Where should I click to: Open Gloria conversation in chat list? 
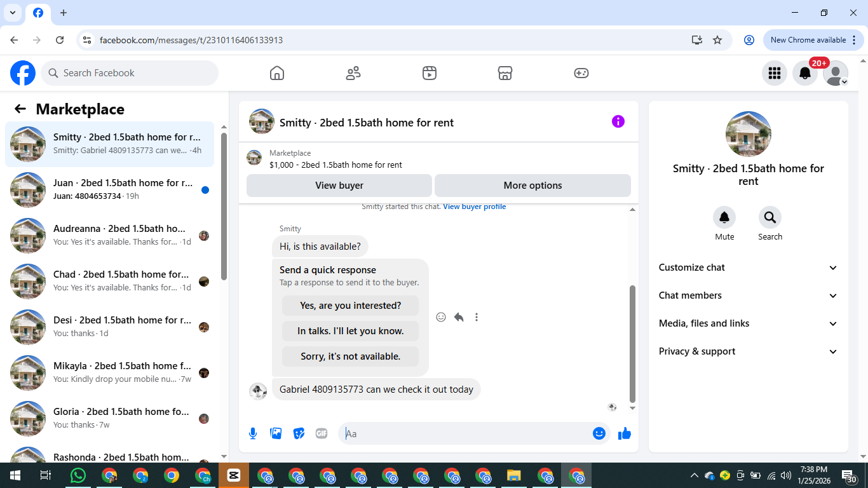coord(110,419)
